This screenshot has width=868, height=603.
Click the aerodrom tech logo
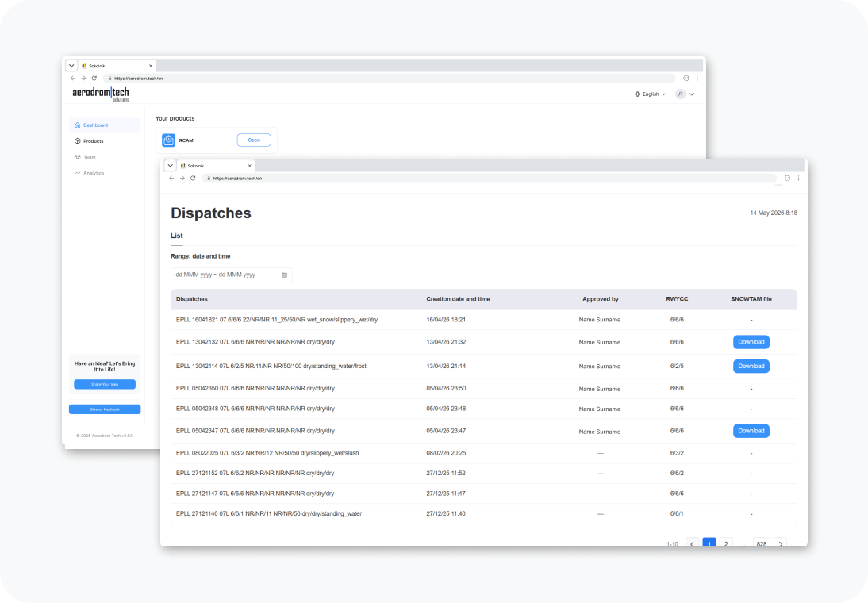tap(101, 94)
